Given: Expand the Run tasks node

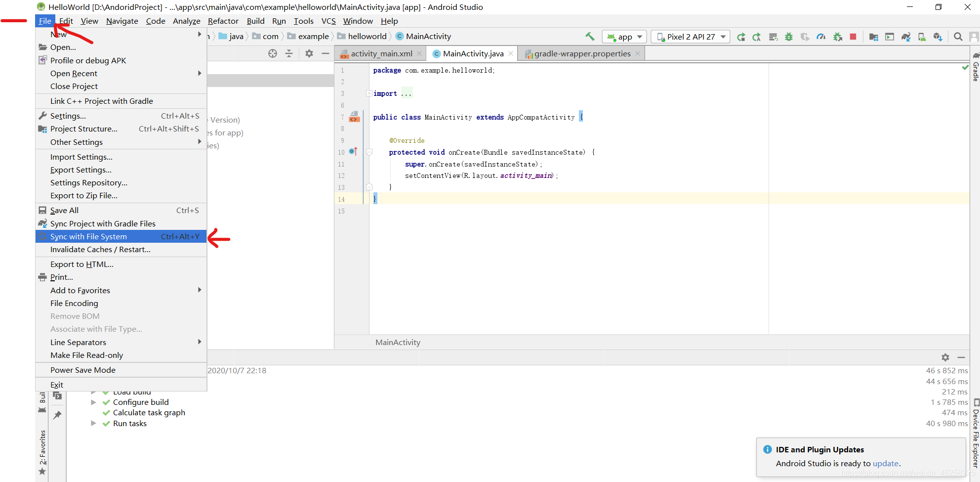Looking at the screenshot, I should pyautogui.click(x=93, y=424).
